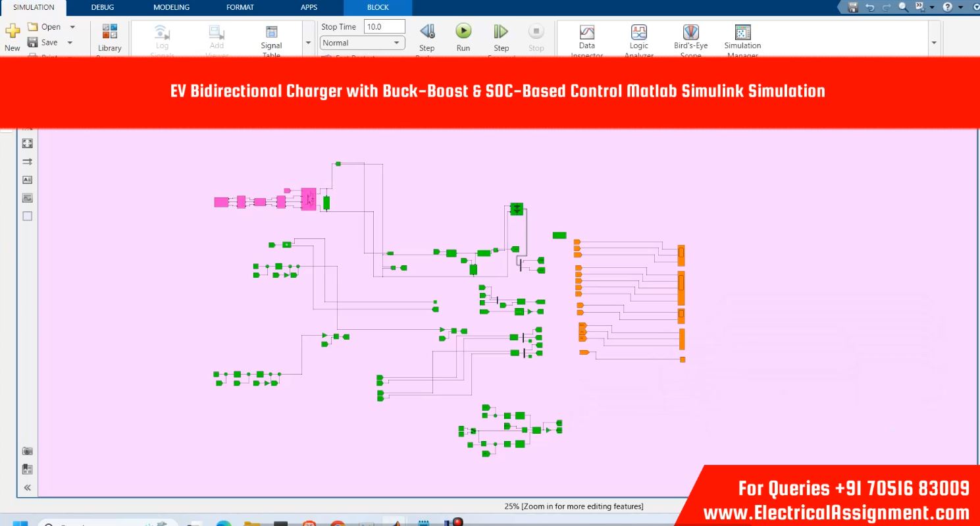Expand the Review Results gallery arrow
This screenshot has width=980, height=526.
tap(934, 43)
